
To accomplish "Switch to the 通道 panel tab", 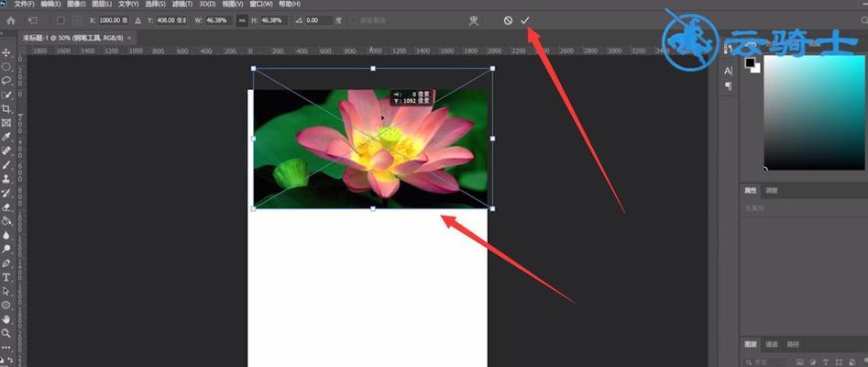I will pos(772,344).
